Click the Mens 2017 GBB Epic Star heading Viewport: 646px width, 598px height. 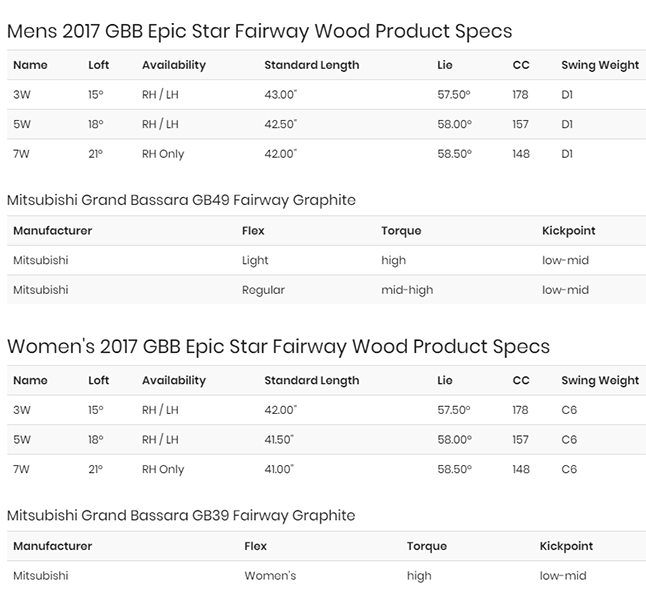pos(260,32)
